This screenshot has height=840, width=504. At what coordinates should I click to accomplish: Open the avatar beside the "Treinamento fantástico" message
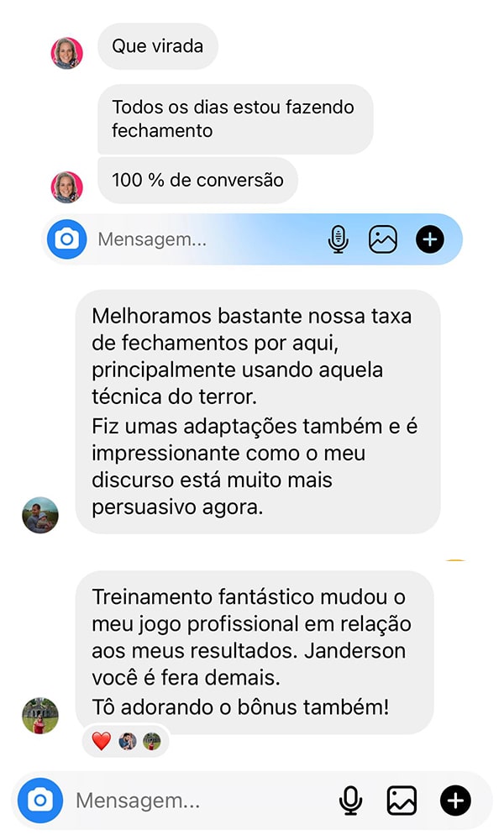coord(40,716)
